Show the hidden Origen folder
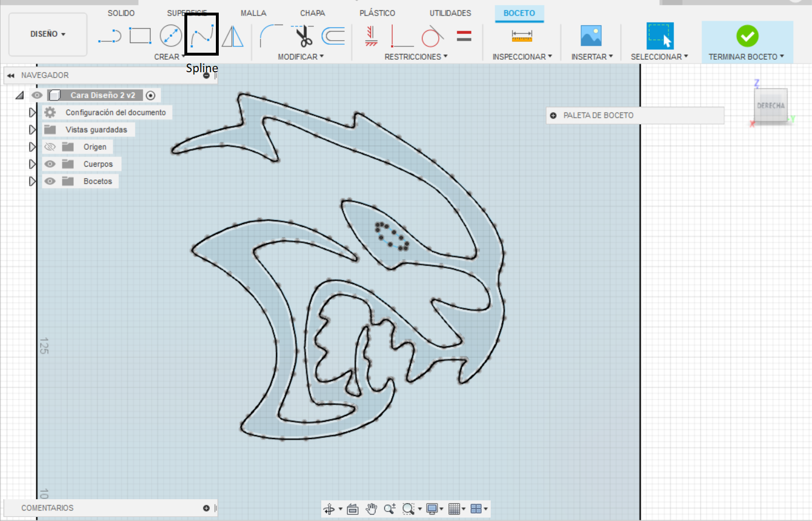This screenshot has width=812, height=521. coord(50,147)
